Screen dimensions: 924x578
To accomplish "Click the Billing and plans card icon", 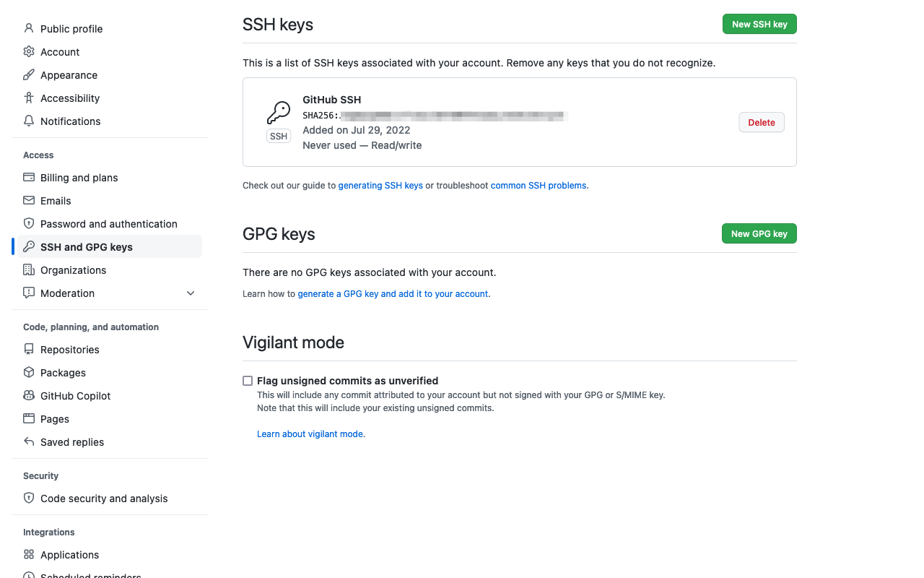I will click(29, 177).
